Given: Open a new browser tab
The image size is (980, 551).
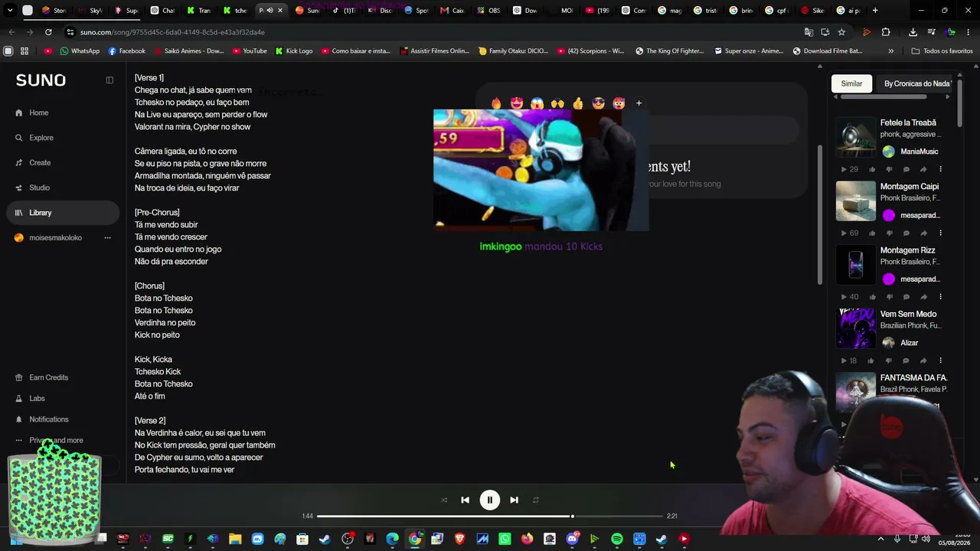Looking at the screenshot, I should click(875, 11).
